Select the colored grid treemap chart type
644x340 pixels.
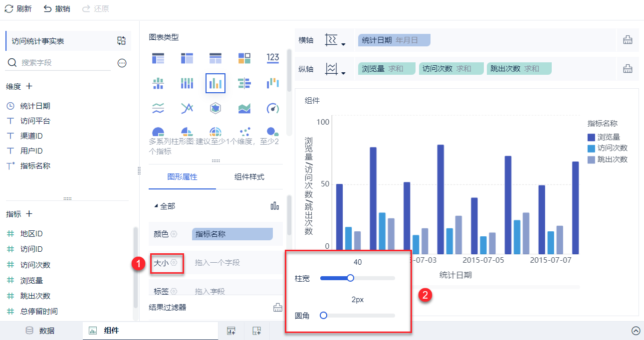tap(244, 58)
